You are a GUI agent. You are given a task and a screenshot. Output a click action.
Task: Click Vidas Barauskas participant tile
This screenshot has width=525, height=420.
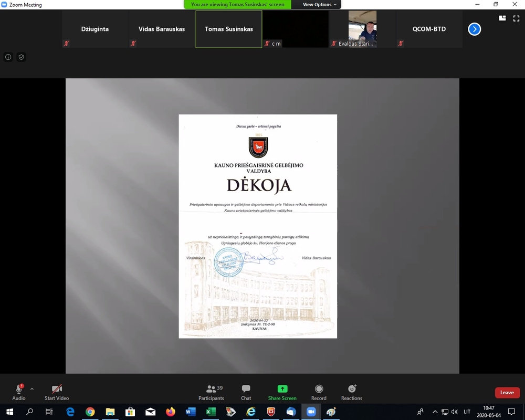pos(162,29)
